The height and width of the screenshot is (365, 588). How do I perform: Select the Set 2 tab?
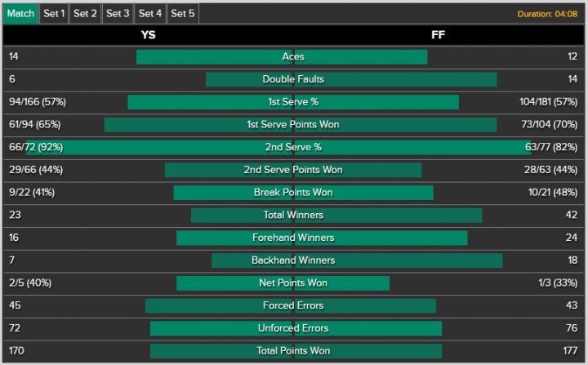coord(85,14)
